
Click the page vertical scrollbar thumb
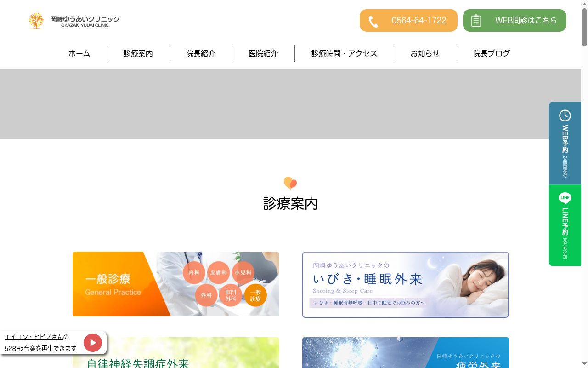click(584, 28)
